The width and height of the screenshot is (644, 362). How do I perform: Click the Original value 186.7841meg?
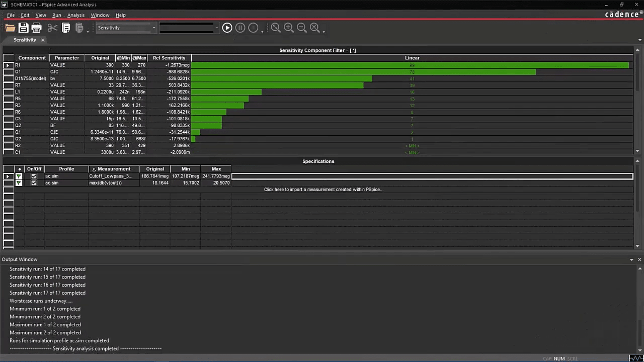[x=155, y=176]
